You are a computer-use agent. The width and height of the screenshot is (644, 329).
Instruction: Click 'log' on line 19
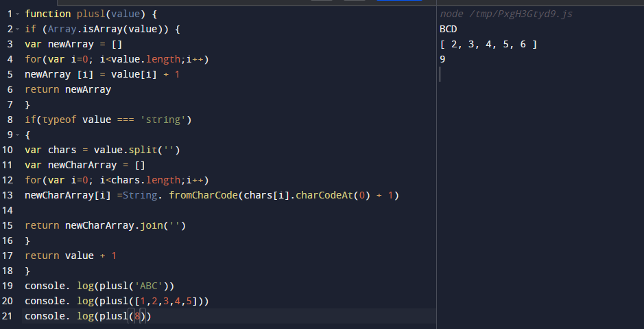[85, 286]
